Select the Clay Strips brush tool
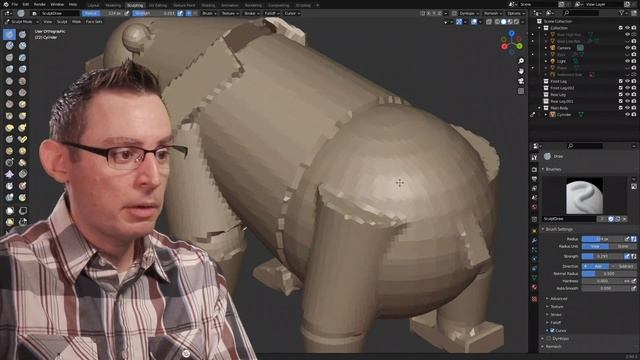Image resolution: width=640 pixels, height=360 pixels. point(22,46)
